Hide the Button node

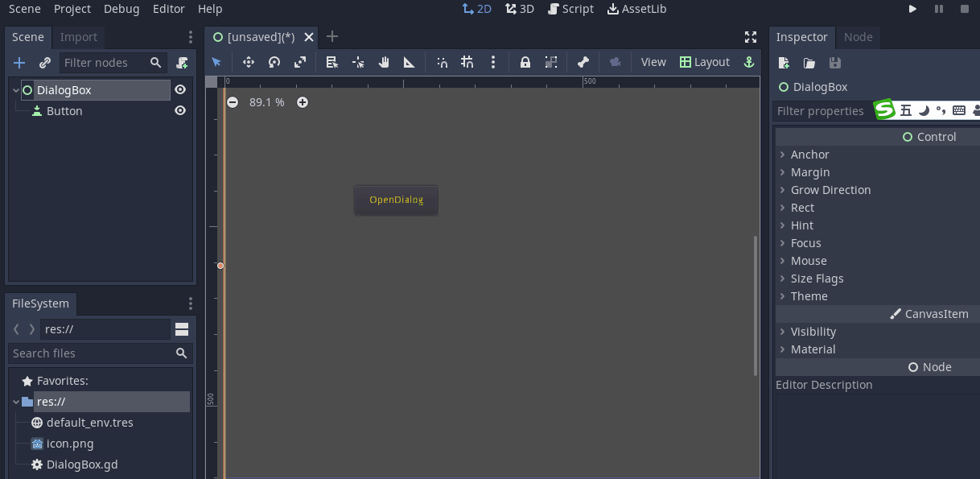[180, 111]
